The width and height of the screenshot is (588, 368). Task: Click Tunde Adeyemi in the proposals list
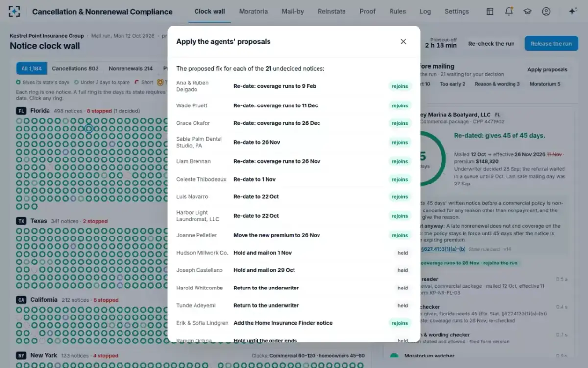196,305
